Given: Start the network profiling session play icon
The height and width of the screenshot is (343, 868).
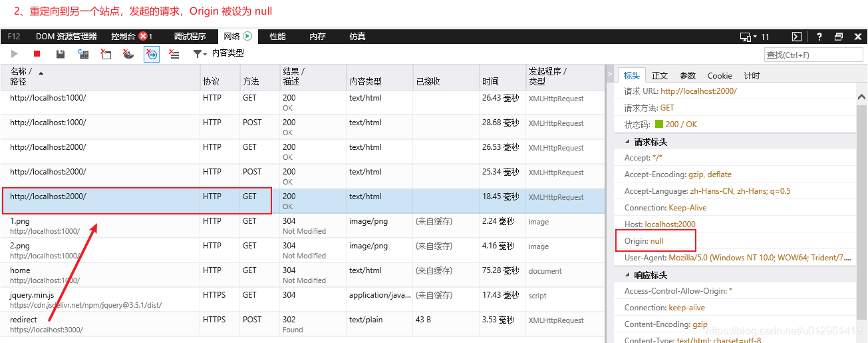Looking at the screenshot, I should coord(15,54).
